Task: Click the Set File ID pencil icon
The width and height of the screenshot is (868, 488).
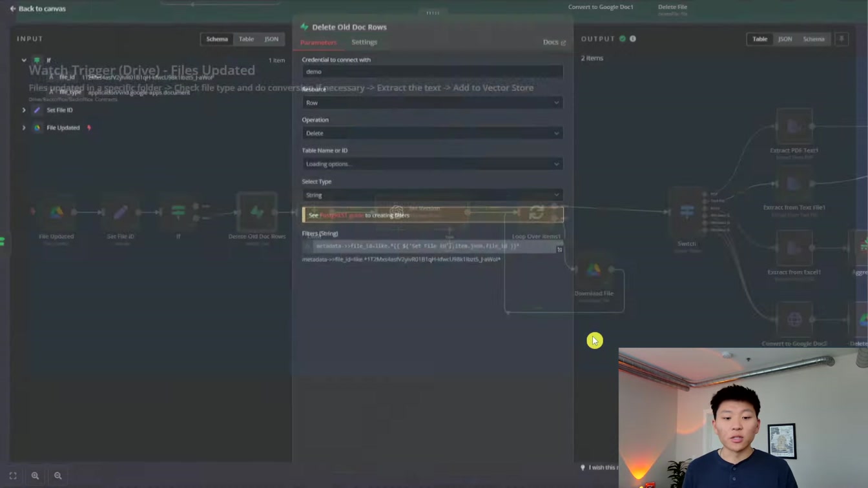Action: (37, 110)
